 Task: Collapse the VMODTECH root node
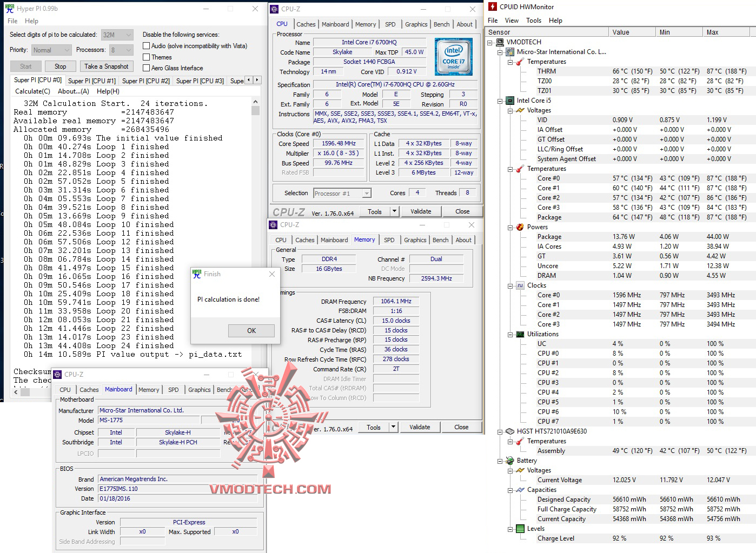coord(490,42)
